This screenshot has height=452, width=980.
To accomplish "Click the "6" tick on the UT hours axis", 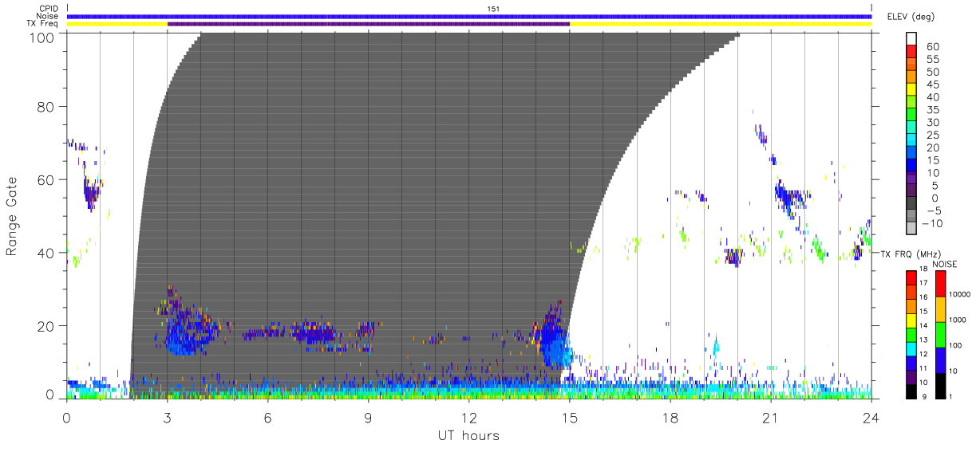I will point(268,417).
